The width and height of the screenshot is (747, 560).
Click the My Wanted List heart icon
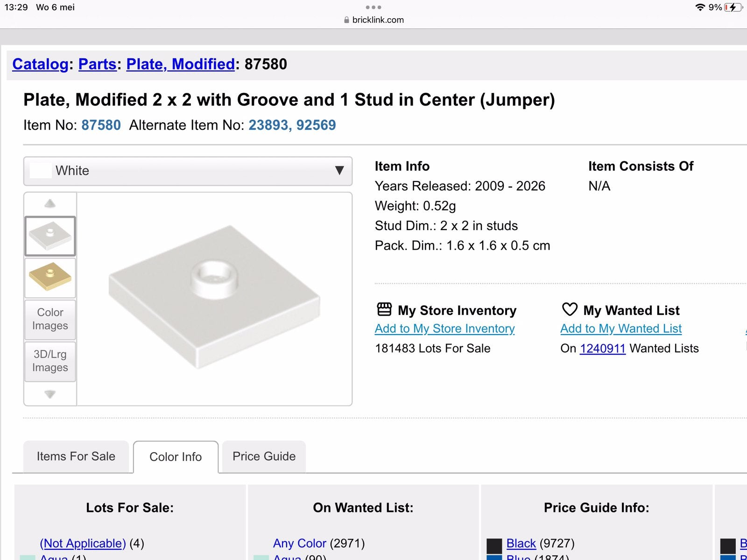tap(570, 309)
